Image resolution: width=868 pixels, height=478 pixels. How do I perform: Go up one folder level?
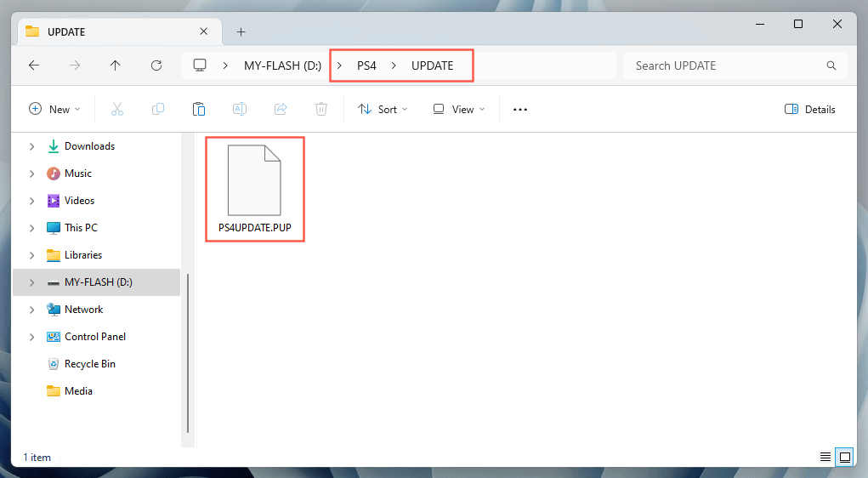tap(116, 65)
